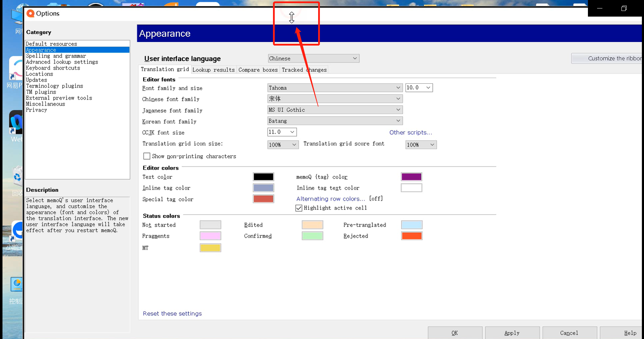
Task: Open font size 10.0 dropdown
Action: pos(419,88)
